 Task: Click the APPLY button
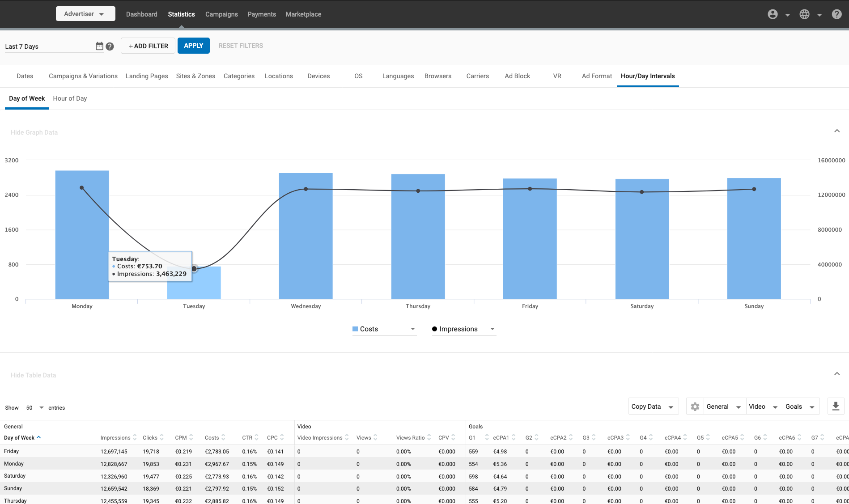pos(193,46)
